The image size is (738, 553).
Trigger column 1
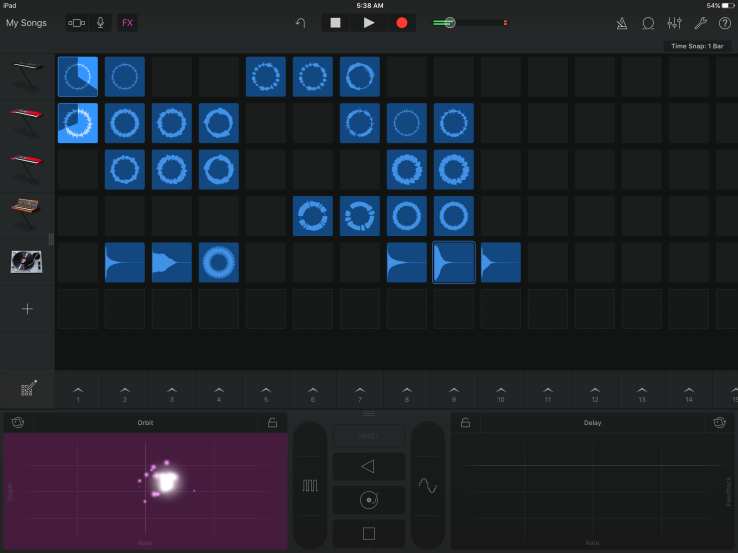[x=78, y=394]
